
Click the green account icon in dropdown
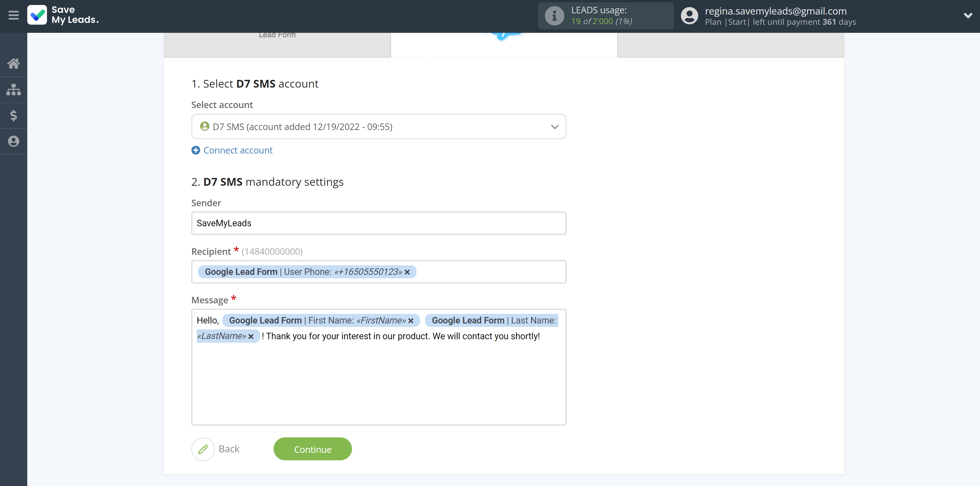[x=205, y=126]
